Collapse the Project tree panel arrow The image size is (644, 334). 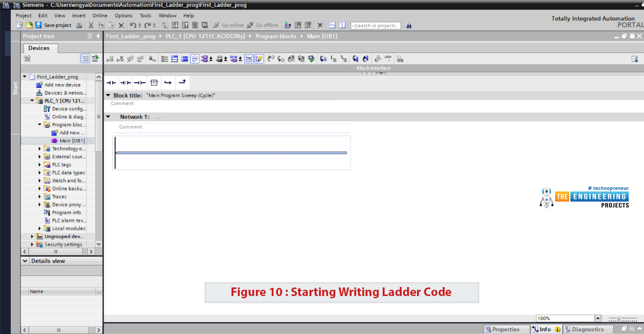coord(98,36)
